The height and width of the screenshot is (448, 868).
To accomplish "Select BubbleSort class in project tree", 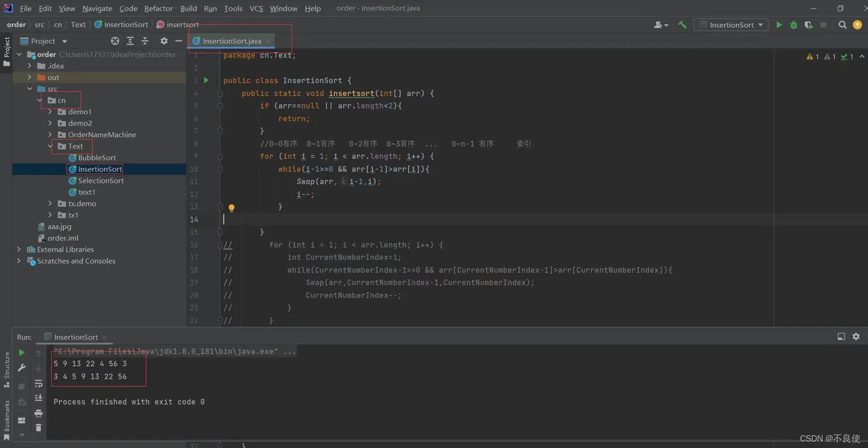I will click(92, 158).
